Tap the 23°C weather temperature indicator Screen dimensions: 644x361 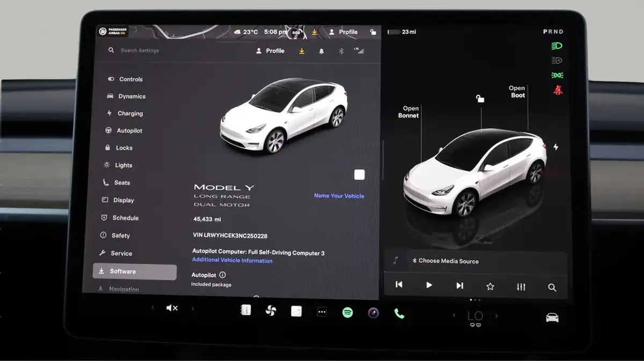pos(246,32)
